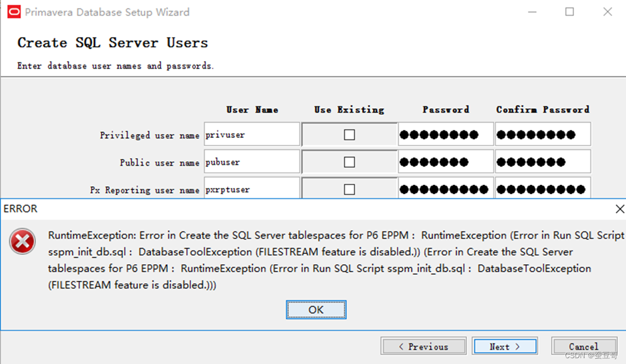Click the red error icon in the dialog

[x=22, y=241]
